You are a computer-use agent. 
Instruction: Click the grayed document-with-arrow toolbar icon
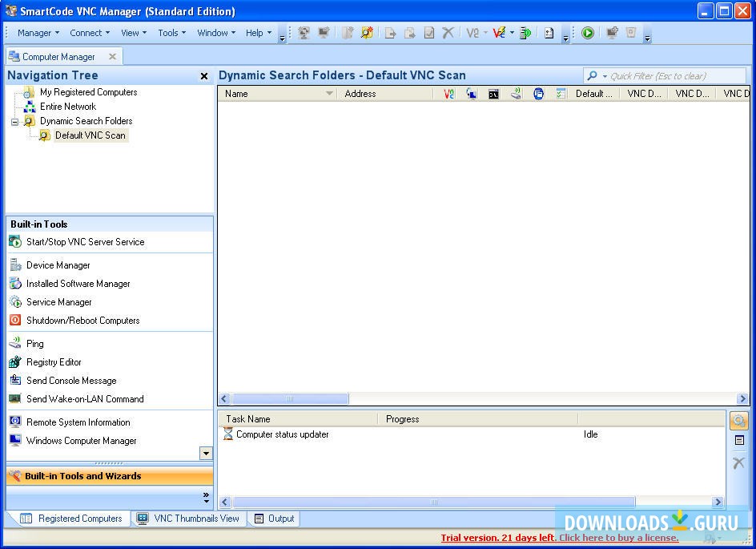(390, 33)
